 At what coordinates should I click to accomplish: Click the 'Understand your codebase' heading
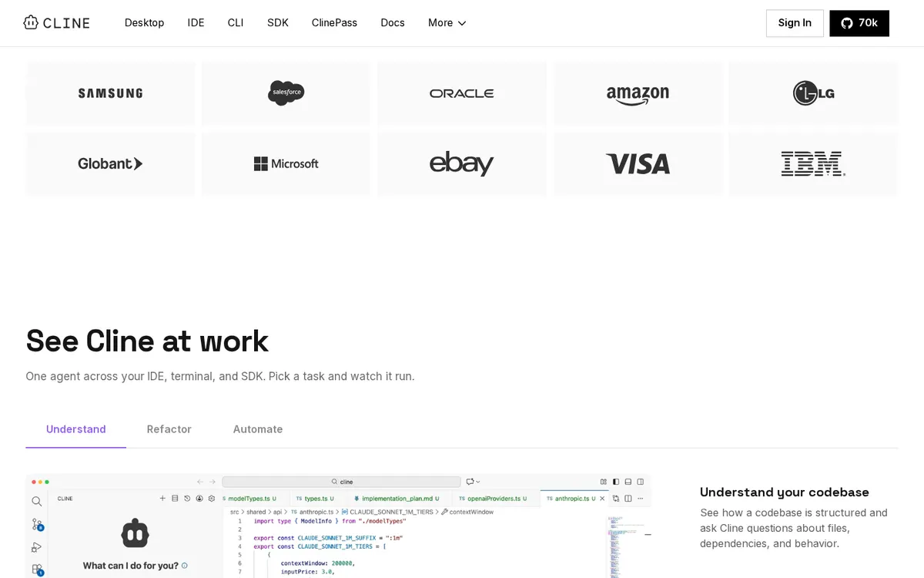pos(785,492)
